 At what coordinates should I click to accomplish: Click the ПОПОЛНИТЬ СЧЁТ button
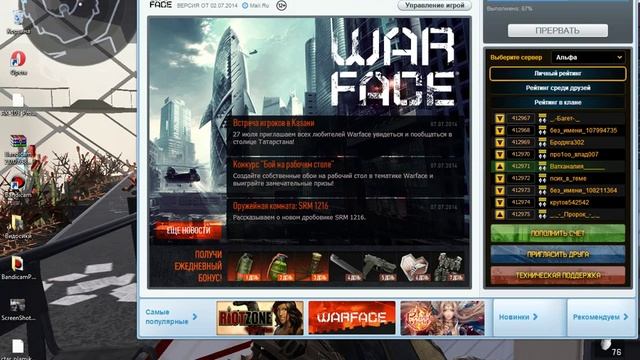[558, 233]
